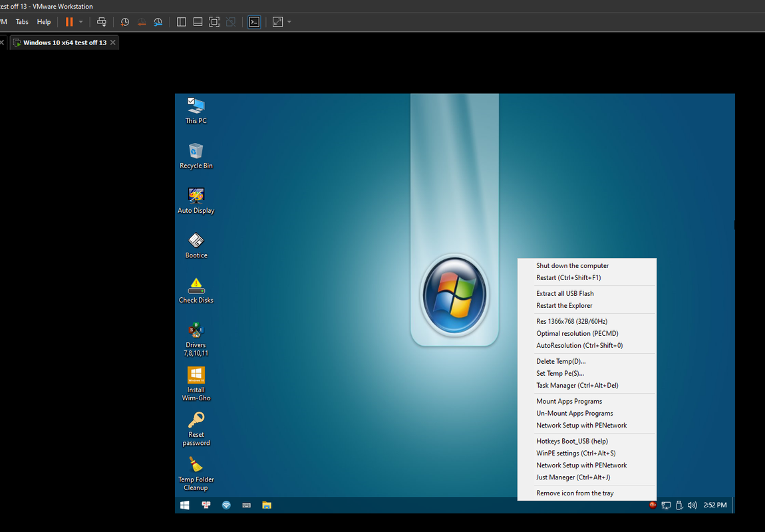
Task: Click the Check Disks shortcut
Action: coord(196,290)
